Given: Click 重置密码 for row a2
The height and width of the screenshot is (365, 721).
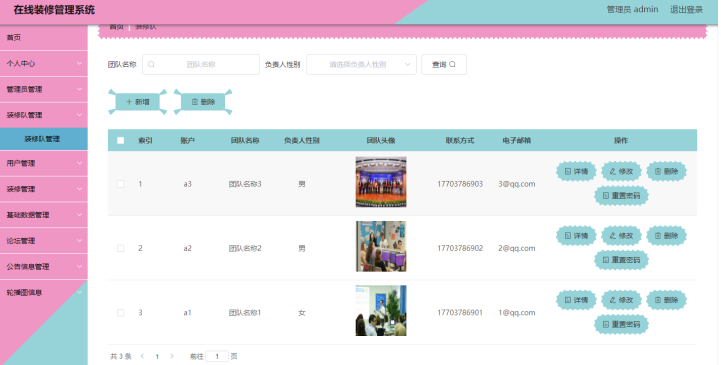Looking at the screenshot, I should 621,260.
